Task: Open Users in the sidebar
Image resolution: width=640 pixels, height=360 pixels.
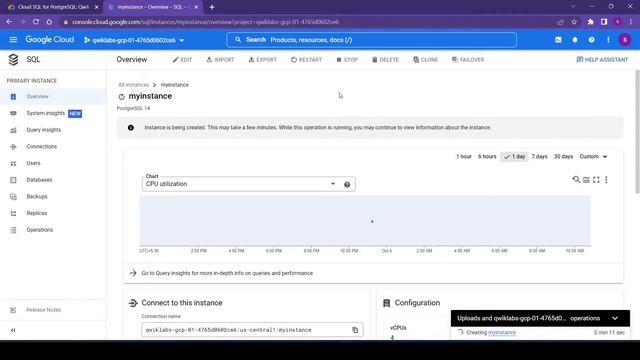Action: 53,163
